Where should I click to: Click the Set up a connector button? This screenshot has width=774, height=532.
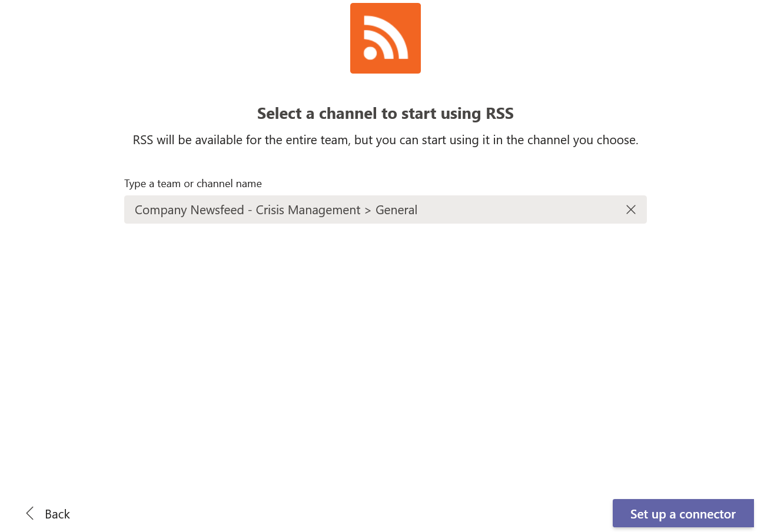(x=683, y=513)
